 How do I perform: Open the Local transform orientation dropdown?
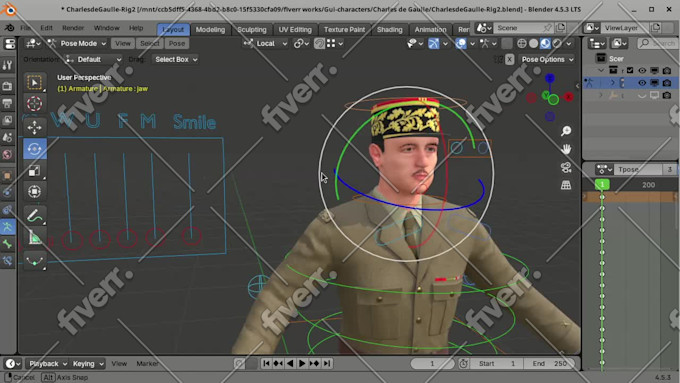pyautogui.click(x=265, y=43)
